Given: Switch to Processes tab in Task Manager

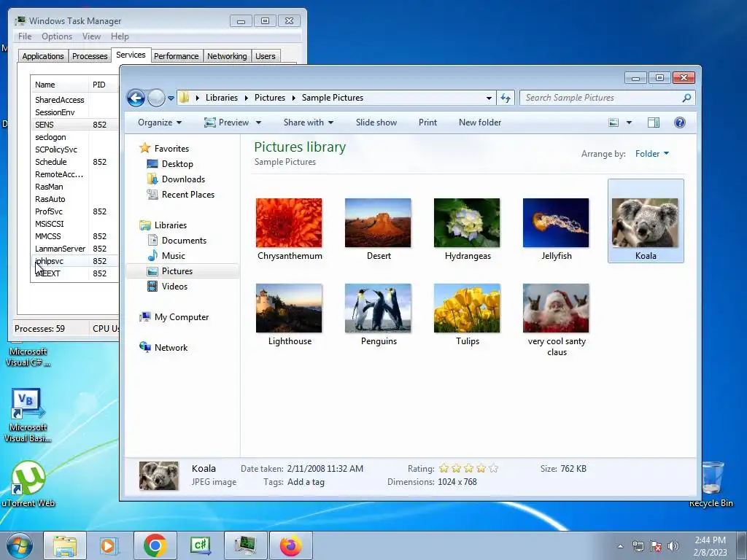Looking at the screenshot, I should (90, 56).
